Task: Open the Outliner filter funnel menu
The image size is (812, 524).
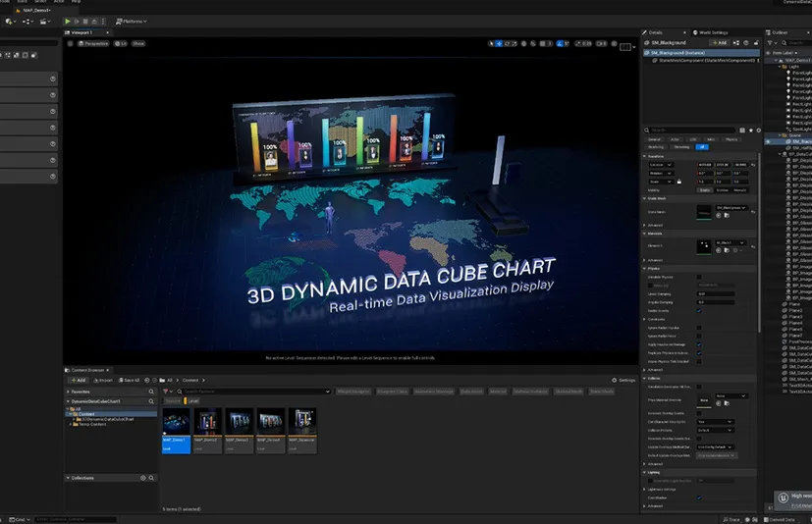Action: (x=771, y=43)
